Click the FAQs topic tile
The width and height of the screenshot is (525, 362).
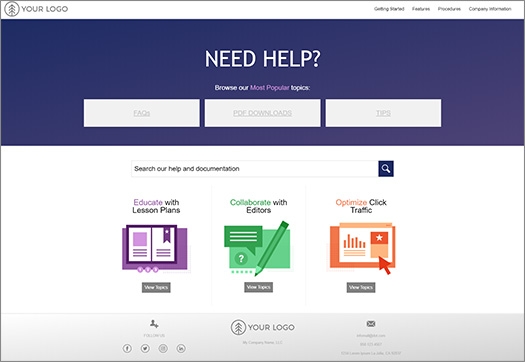[x=142, y=113]
